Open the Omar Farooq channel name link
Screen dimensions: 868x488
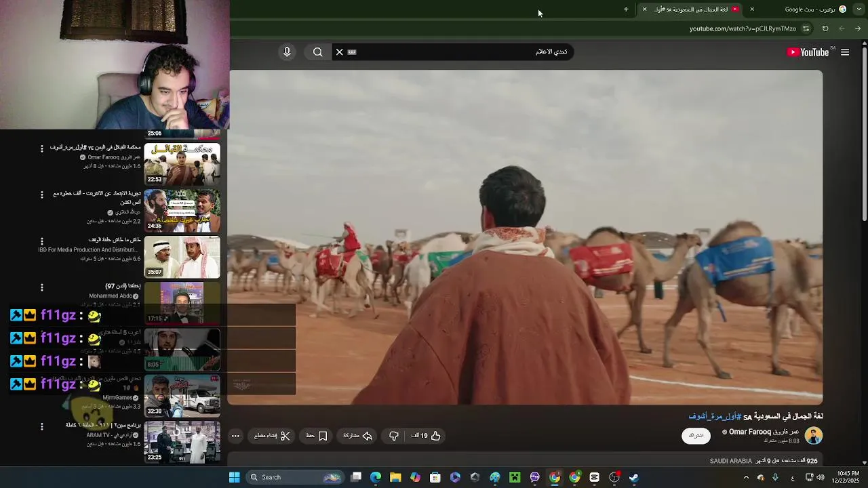pyautogui.click(x=764, y=432)
